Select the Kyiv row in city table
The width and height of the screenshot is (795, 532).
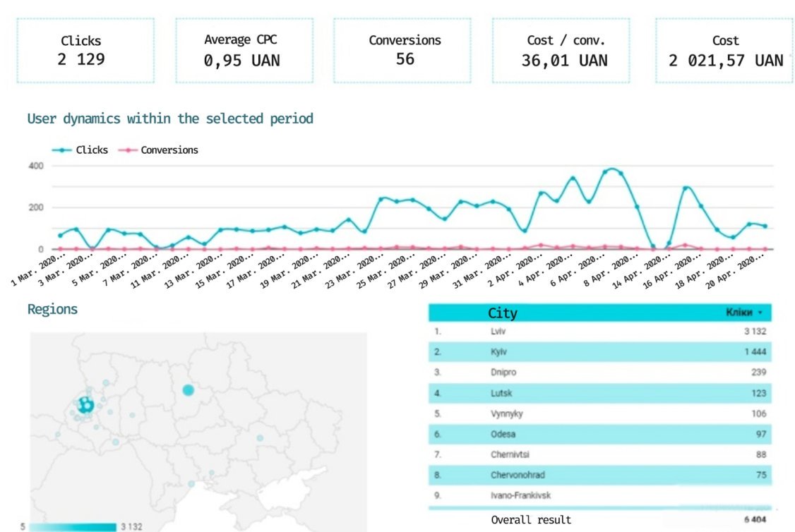(600, 351)
